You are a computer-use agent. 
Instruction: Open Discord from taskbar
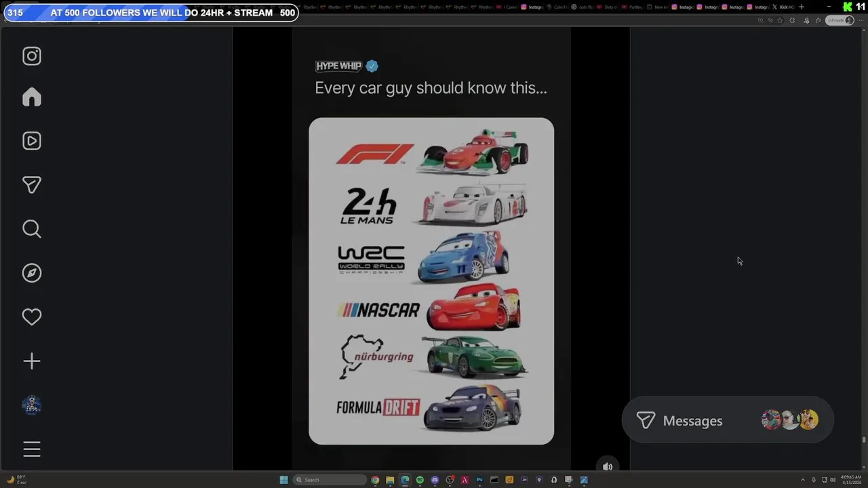point(435,480)
